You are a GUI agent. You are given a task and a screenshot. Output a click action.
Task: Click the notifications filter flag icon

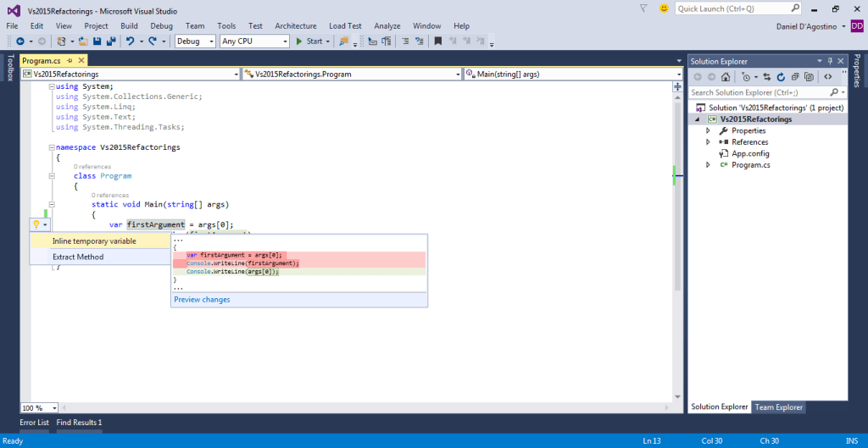(x=643, y=8)
